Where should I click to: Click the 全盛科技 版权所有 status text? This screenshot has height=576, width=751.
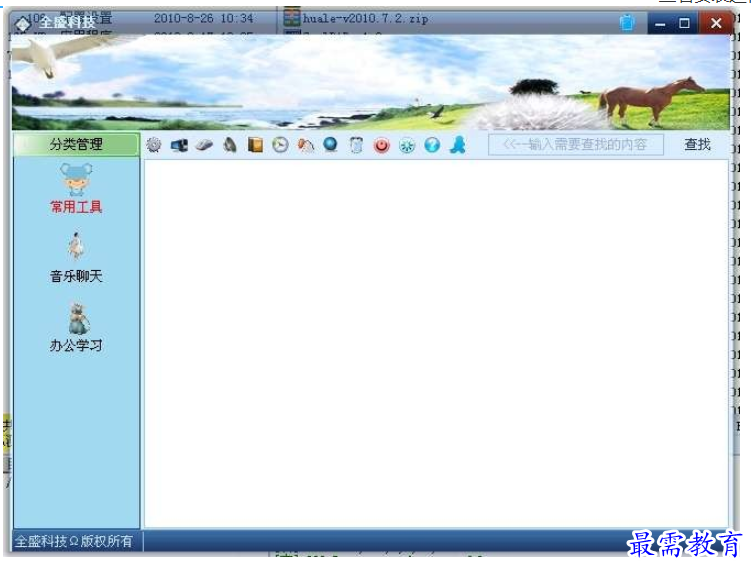coord(74,541)
